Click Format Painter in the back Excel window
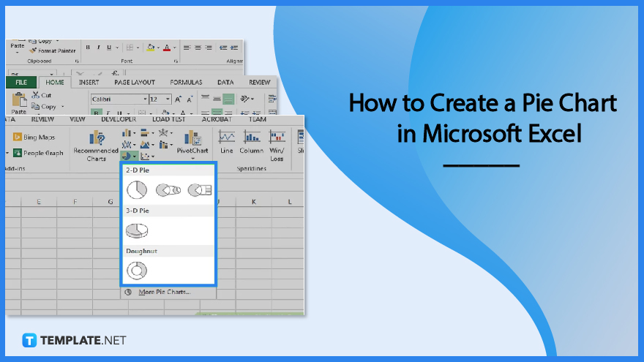The image size is (644, 362). coord(53,51)
